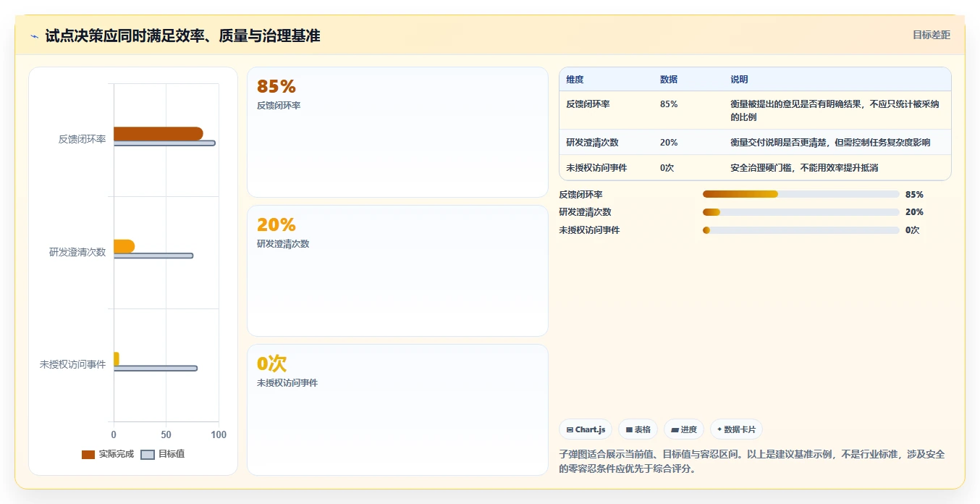980x504 pixels.
Task: Click 反馈闭环率 label left of progress bar
Action: pos(581,195)
